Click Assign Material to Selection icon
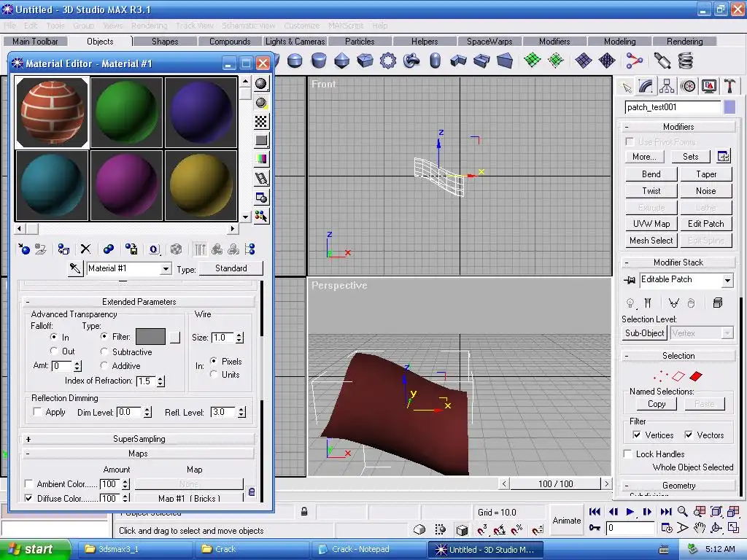This screenshot has height=560, width=747. click(x=63, y=249)
